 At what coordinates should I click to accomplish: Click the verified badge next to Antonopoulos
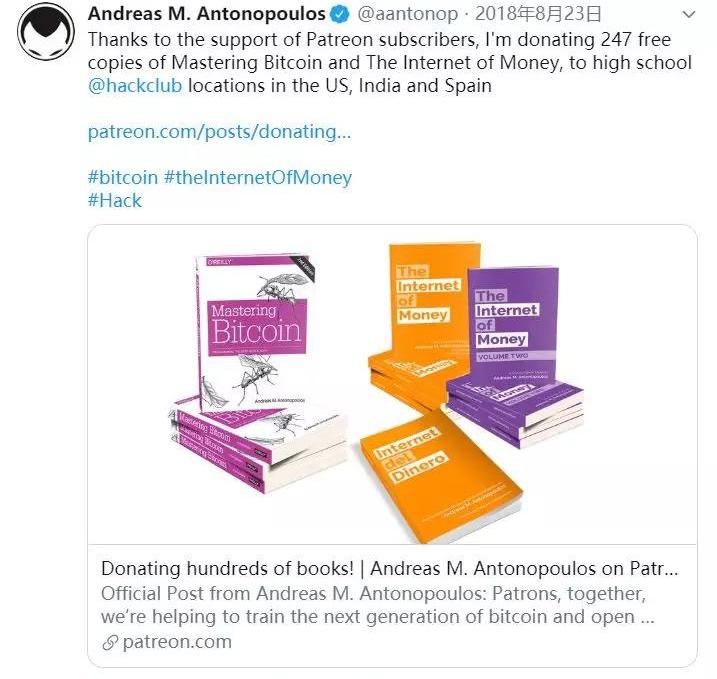tap(340, 14)
